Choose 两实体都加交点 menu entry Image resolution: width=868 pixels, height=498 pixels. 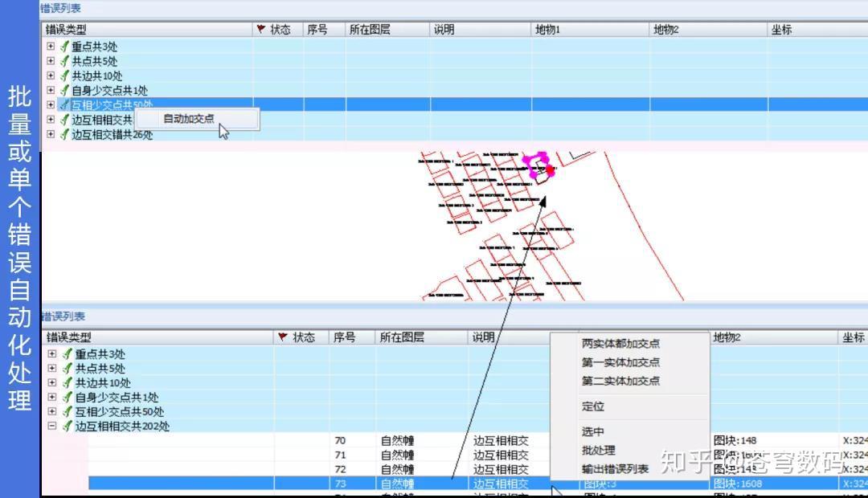tap(620, 344)
